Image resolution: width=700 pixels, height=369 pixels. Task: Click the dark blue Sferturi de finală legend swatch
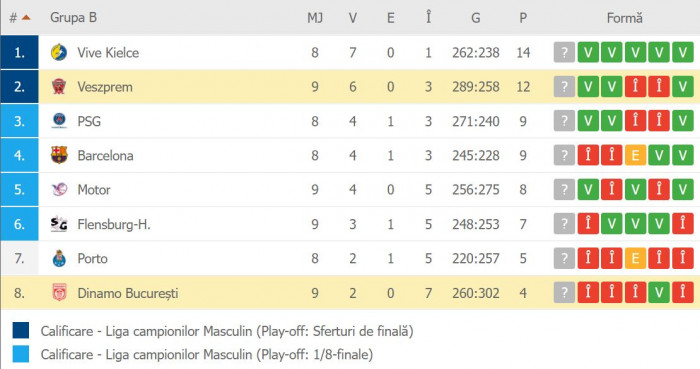tap(21, 331)
